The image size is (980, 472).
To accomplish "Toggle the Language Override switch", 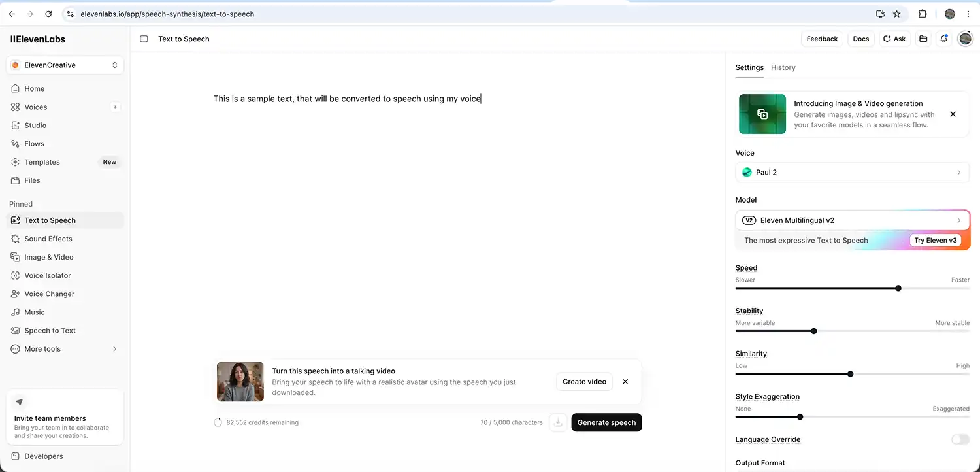I will (x=960, y=439).
